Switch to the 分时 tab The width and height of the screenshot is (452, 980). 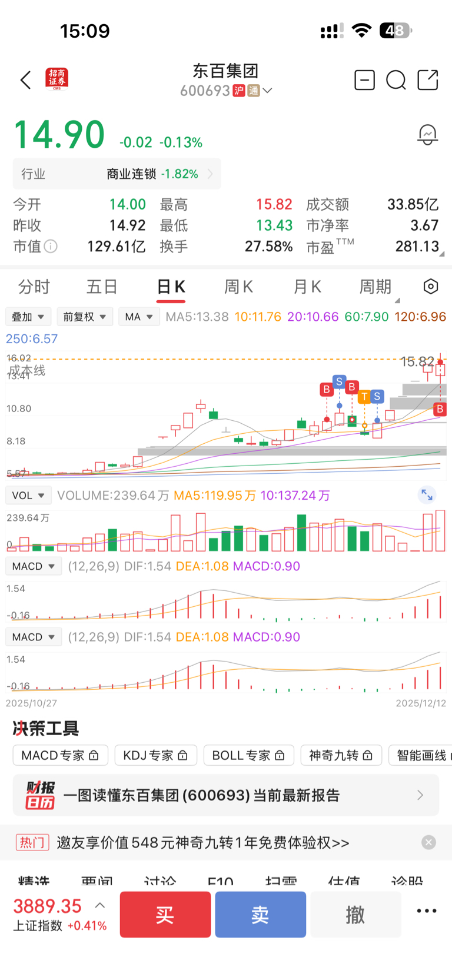pyautogui.click(x=34, y=287)
